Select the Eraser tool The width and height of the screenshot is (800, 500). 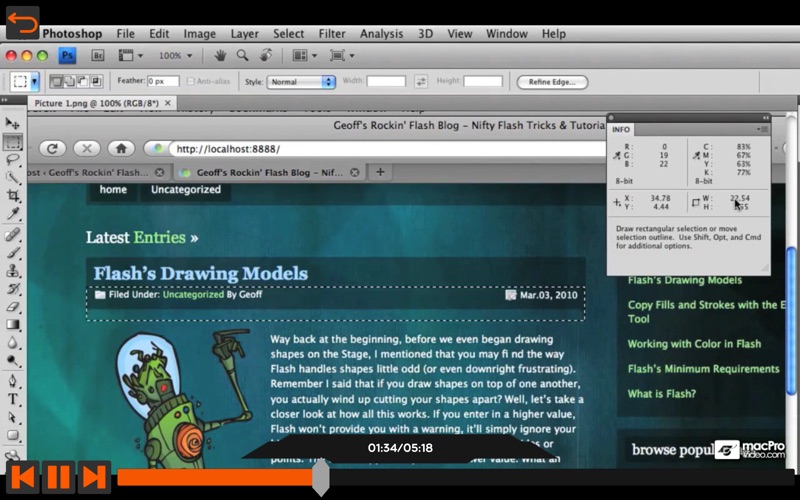click(x=13, y=307)
